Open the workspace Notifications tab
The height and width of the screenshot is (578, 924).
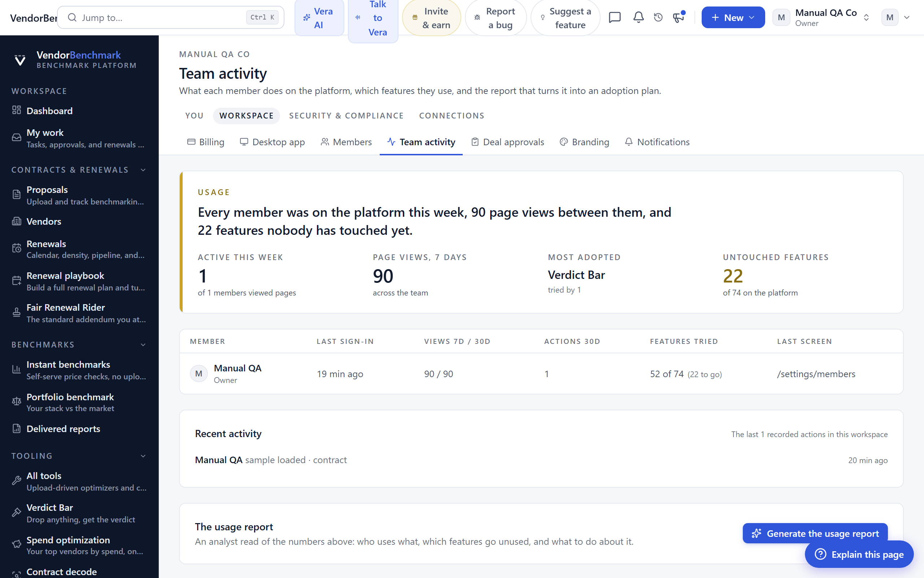pyautogui.click(x=657, y=142)
